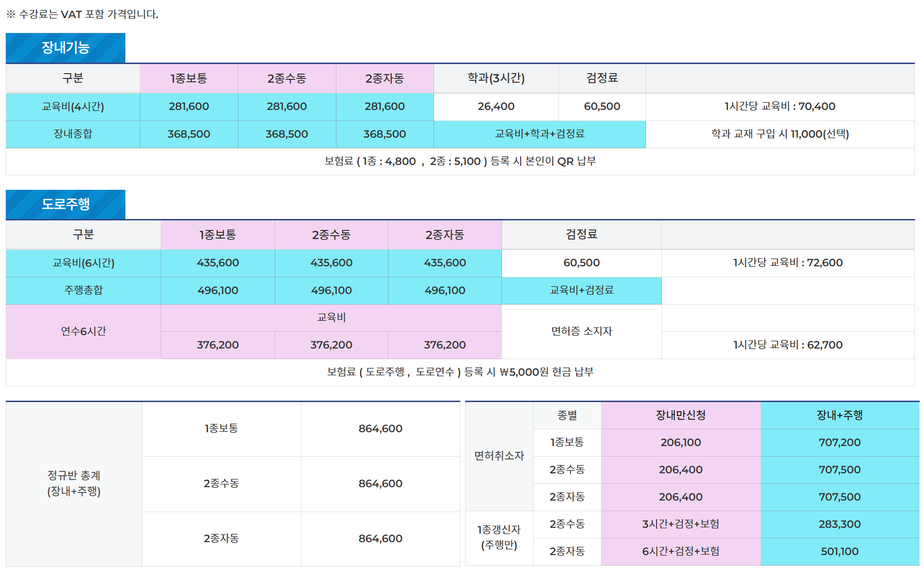924x568 pixels.
Task: Click the 장내종합 row label
Action: coord(72,134)
